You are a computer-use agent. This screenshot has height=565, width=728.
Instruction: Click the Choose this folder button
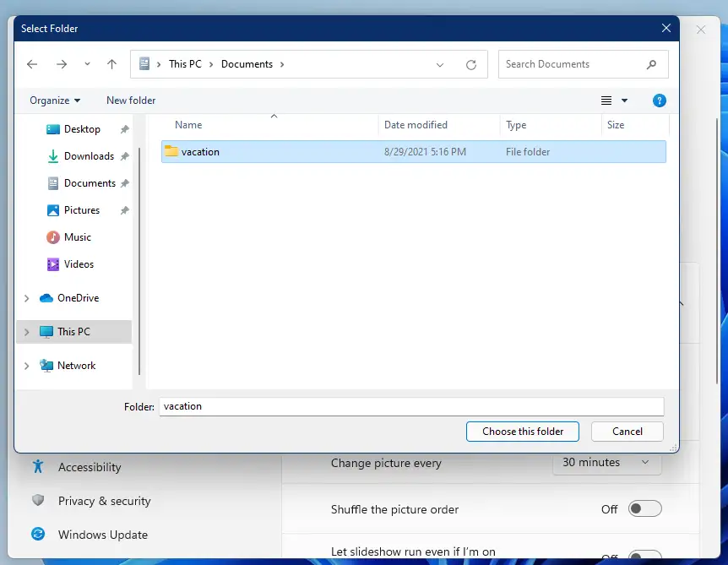522,432
